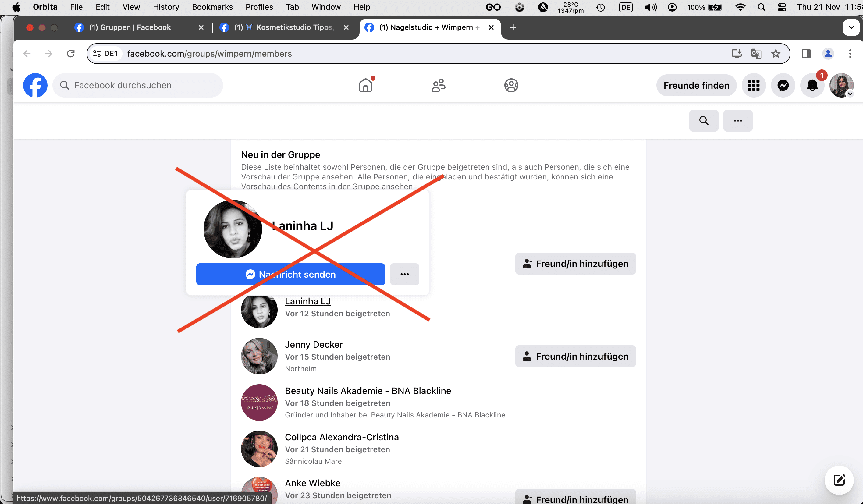Open Colipca Alexandra-Cristina profile picture

[259, 449]
